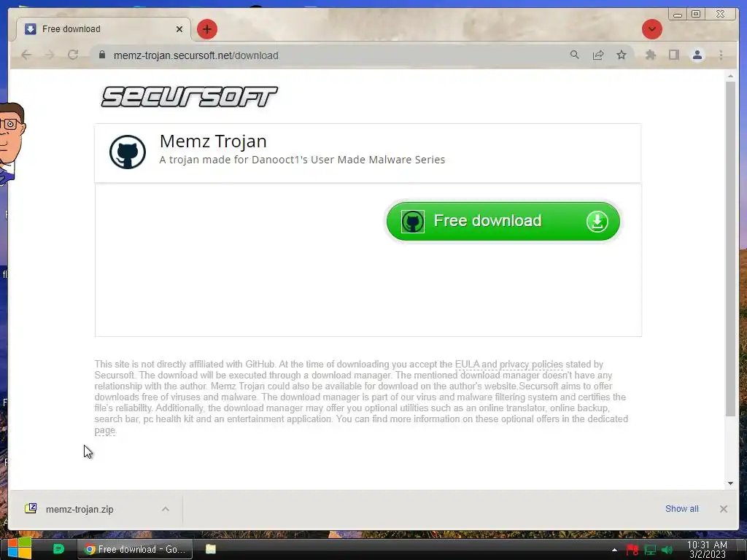
Task: Switch to Chrome taskbar button
Action: click(135, 549)
